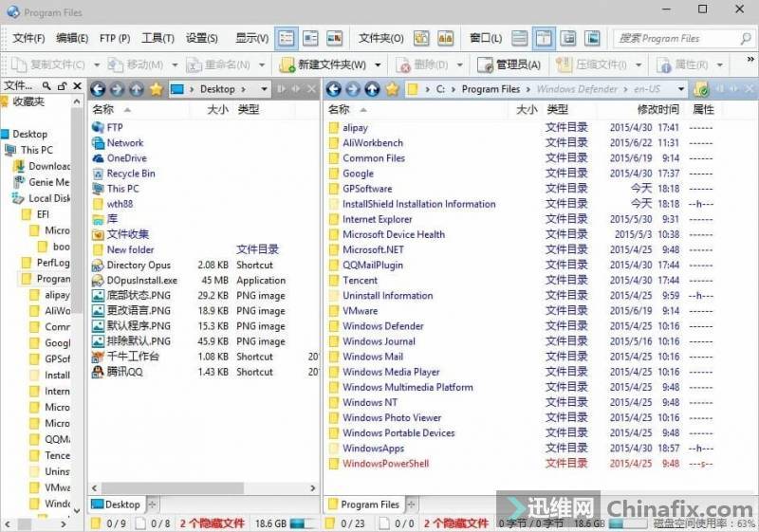Go forward in the Desktop pane

pyautogui.click(x=117, y=89)
